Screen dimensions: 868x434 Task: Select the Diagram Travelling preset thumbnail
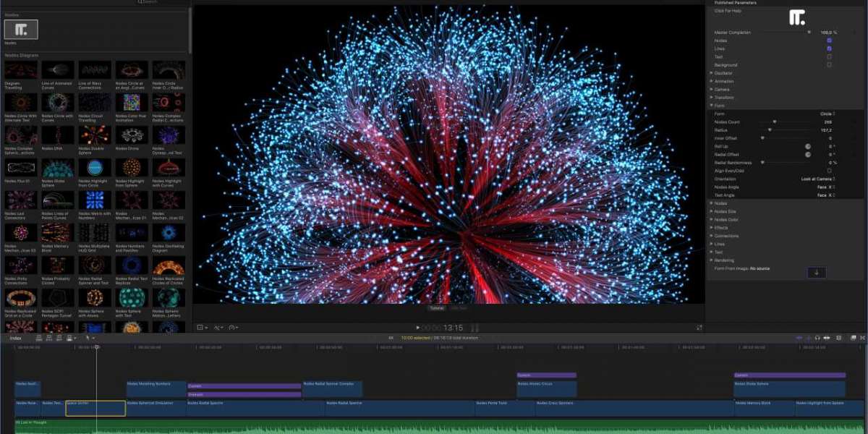(20, 70)
